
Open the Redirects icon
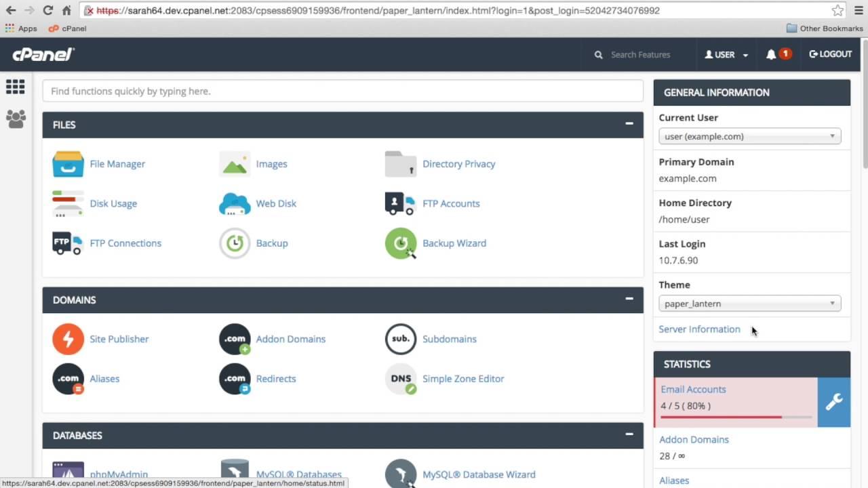[235, 379]
